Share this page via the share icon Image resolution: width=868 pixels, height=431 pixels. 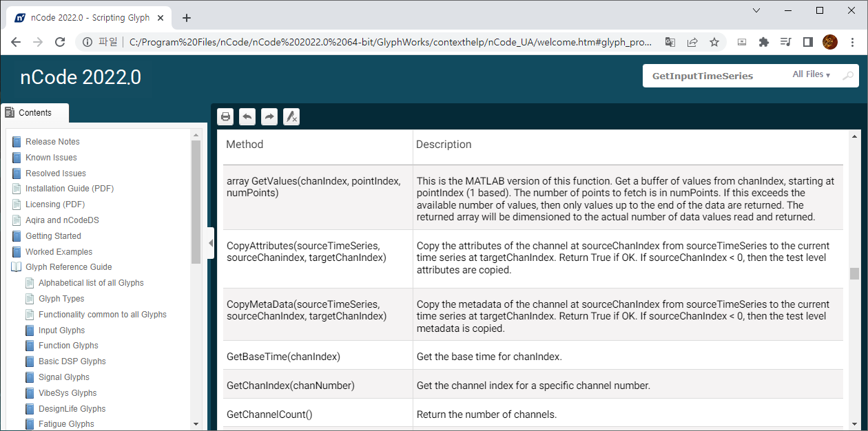692,42
